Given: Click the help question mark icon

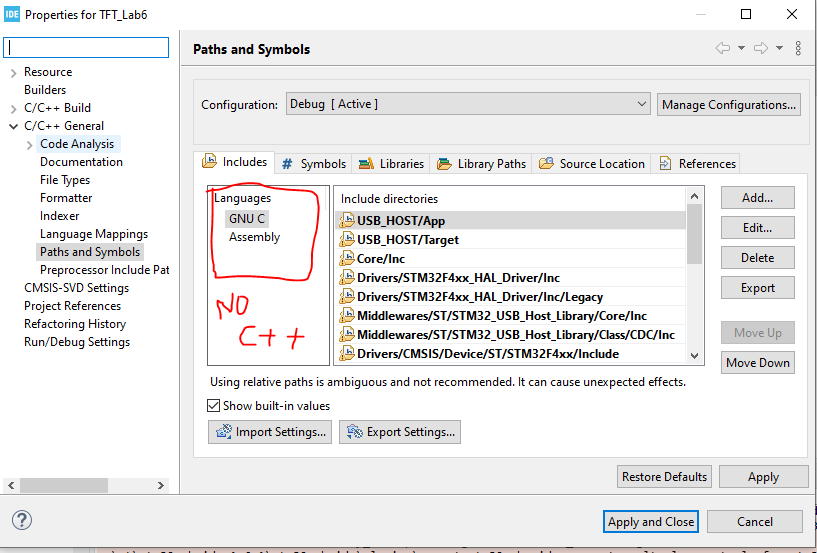Looking at the screenshot, I should 22,520.
